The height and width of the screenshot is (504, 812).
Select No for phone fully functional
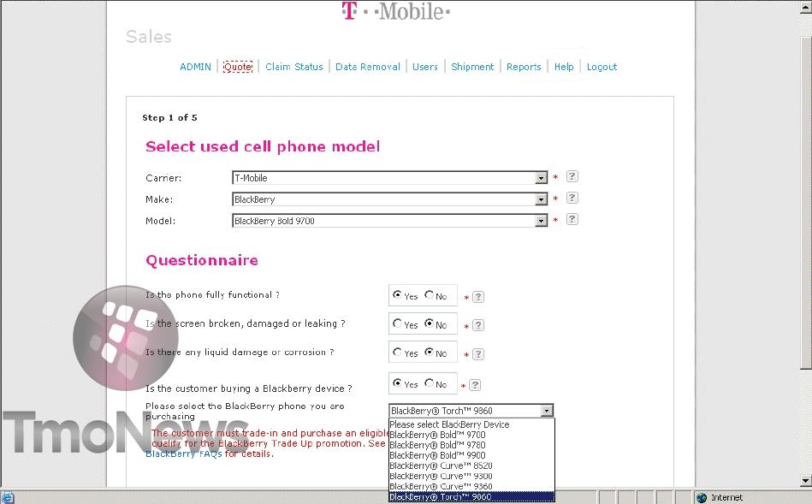point(430,295)
